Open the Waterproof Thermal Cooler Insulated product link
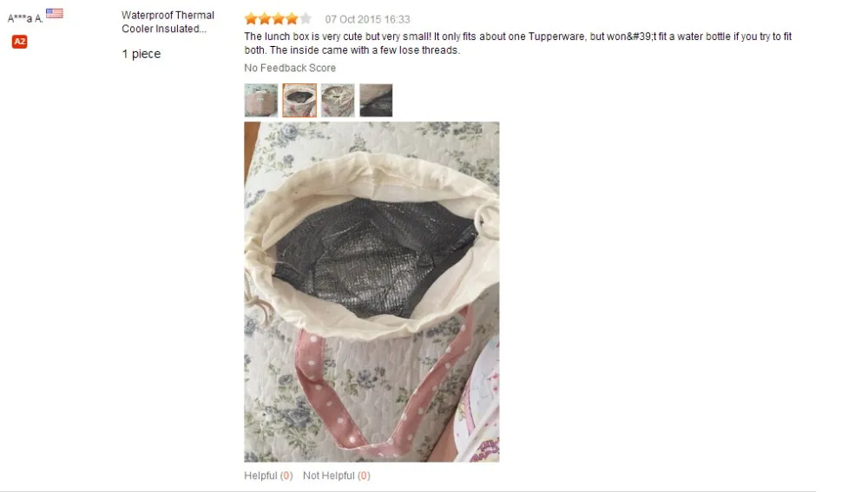Viewport: 868px width, 492px height. click(x=168, y=23)
